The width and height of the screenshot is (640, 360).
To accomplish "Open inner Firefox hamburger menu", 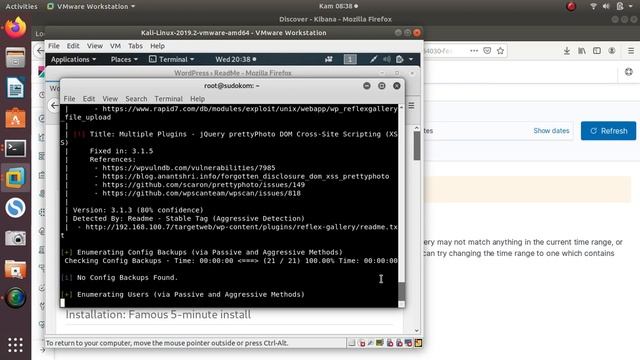I will click(x=411, y=106).
